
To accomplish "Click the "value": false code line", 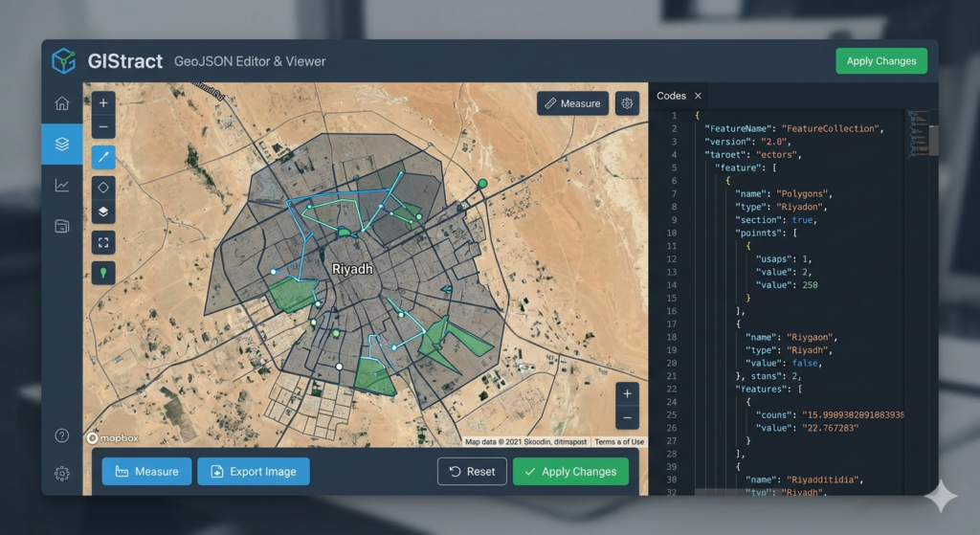I will 783,363.
